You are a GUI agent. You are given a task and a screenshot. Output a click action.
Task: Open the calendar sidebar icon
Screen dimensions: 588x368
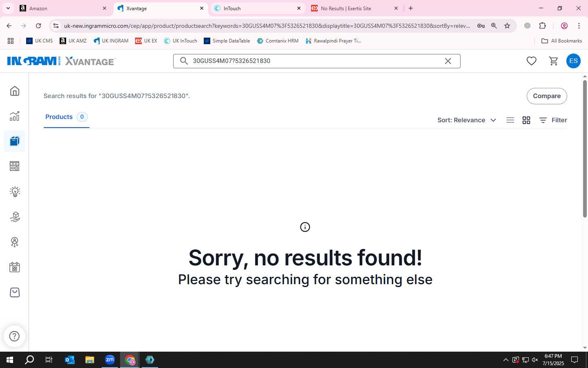(x=15, y=267)
